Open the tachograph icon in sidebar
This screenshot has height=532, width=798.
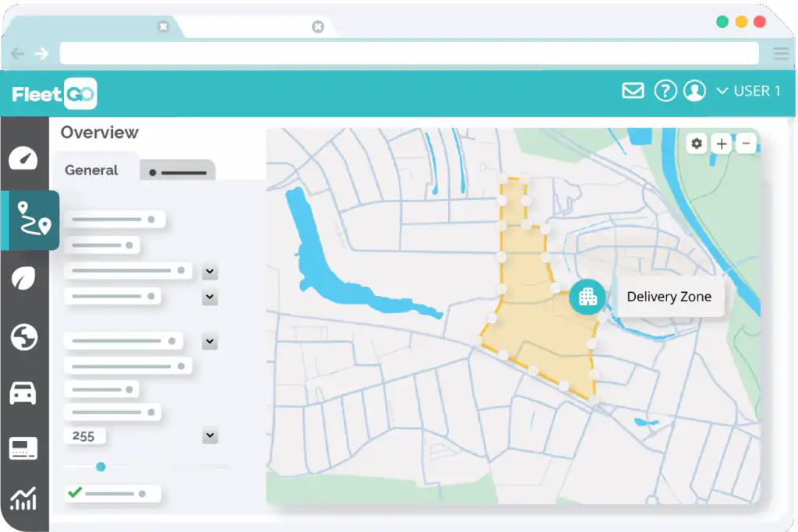tap(24, 447)
